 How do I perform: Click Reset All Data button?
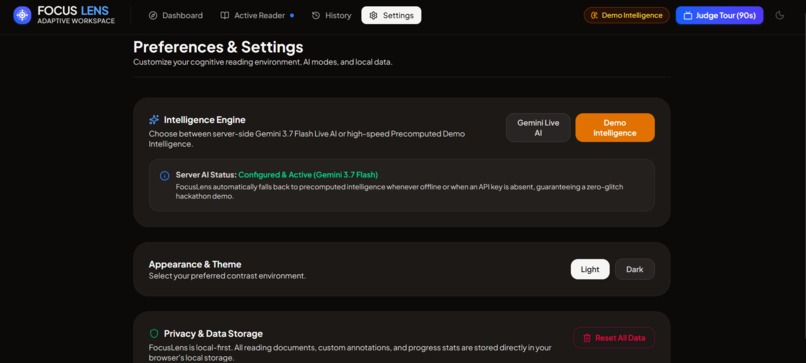(614, 338)
